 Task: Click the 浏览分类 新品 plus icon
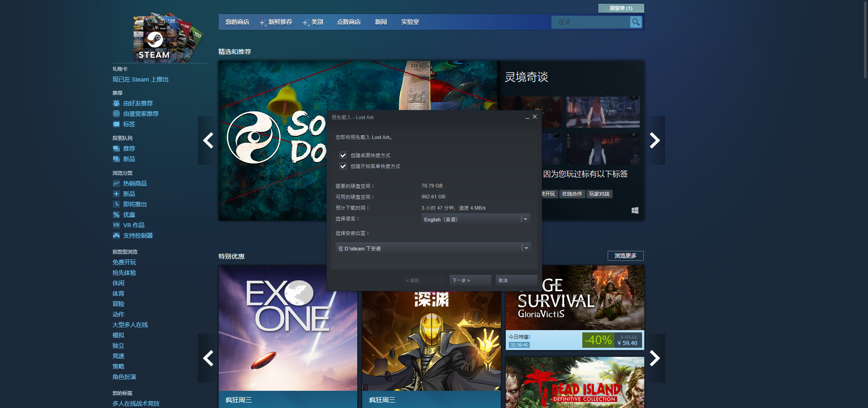click(x=116, y=194)
